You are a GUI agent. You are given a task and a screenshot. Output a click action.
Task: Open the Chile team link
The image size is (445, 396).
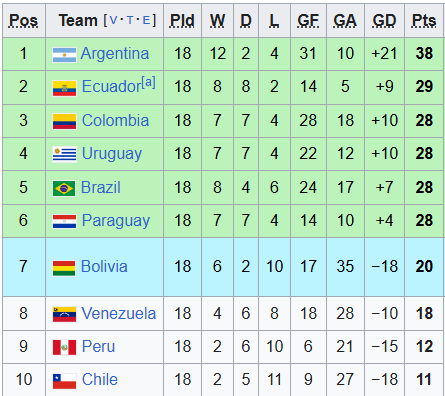point(100,379)
